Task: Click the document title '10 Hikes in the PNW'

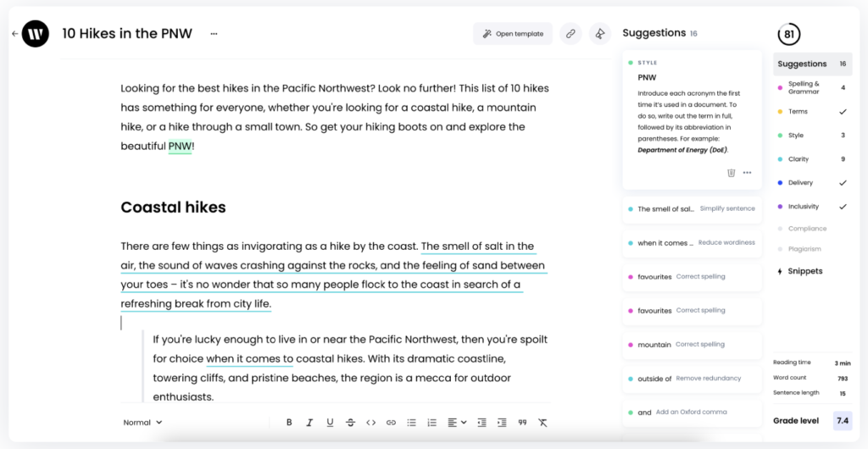Action: [x=127, y=34]
